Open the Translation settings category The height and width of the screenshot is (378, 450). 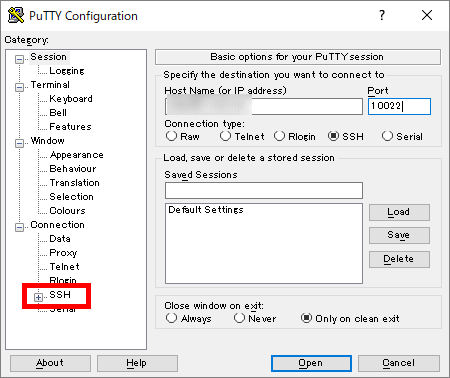(x=74, y=183)
